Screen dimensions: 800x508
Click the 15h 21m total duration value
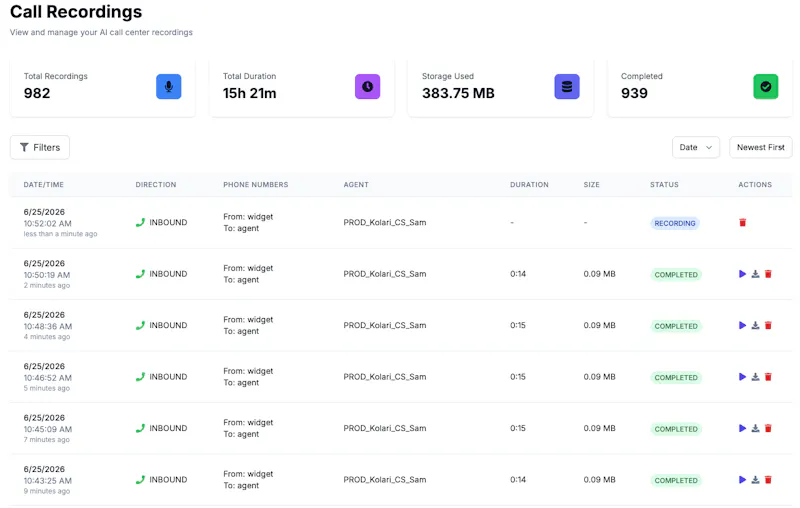click(x=249, y=93)
